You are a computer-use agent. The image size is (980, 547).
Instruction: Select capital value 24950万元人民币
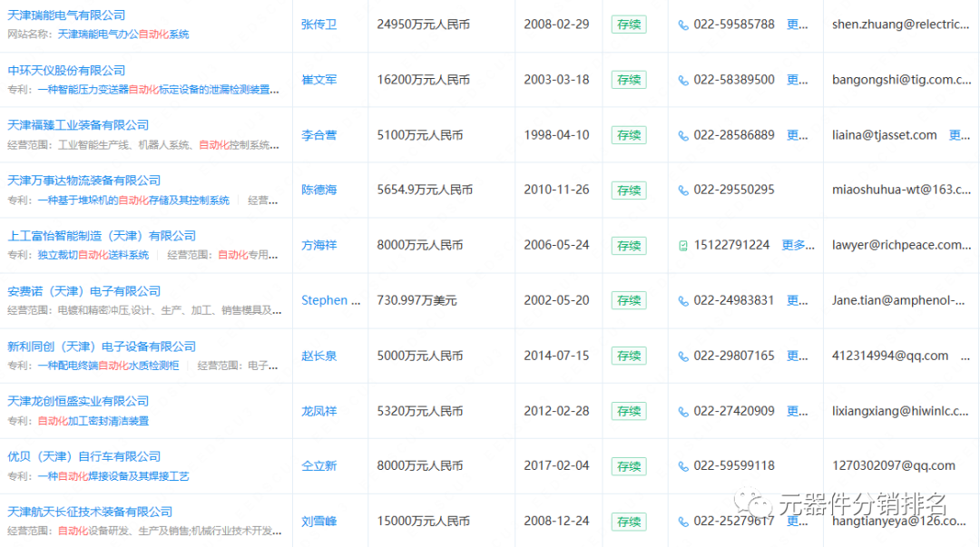(x=423, y=24)
